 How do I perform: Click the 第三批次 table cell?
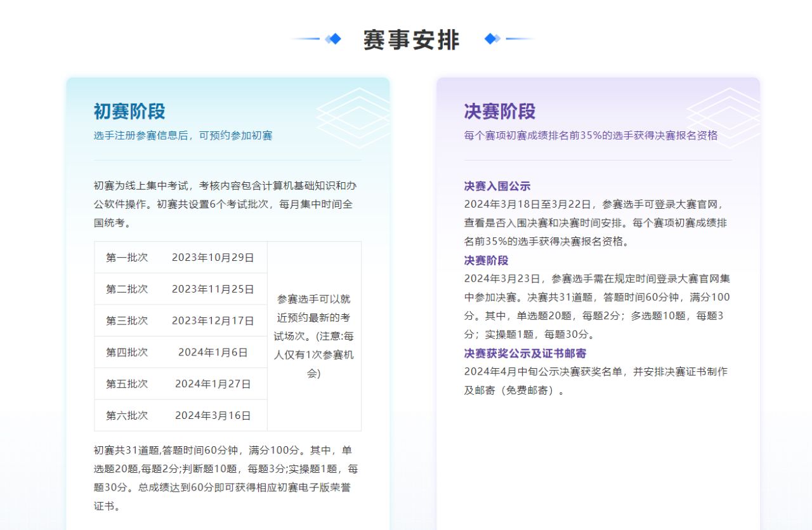127,321
